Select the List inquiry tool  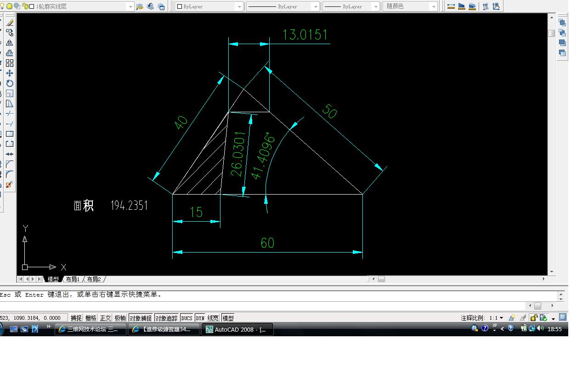click(x=486, y=6)
